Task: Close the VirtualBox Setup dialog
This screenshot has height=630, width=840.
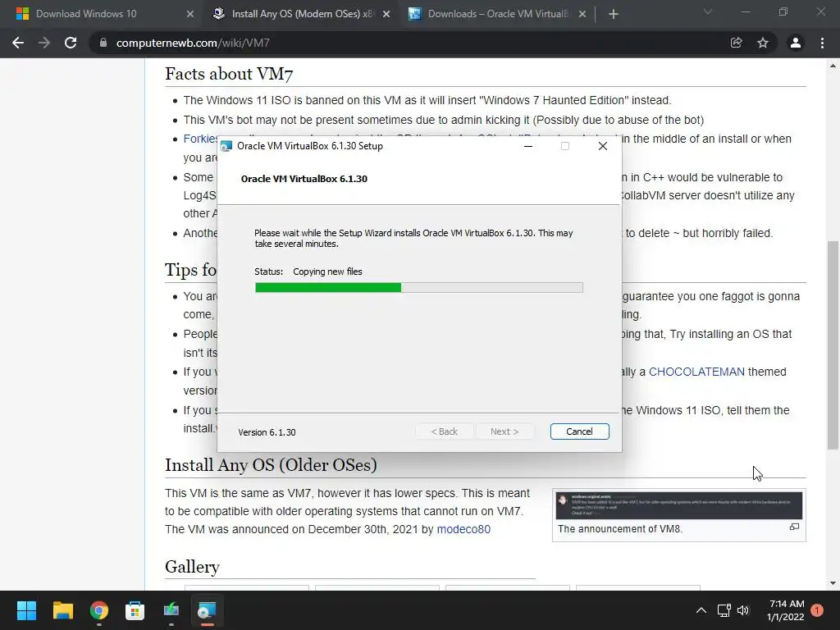Action: (603, 146)
